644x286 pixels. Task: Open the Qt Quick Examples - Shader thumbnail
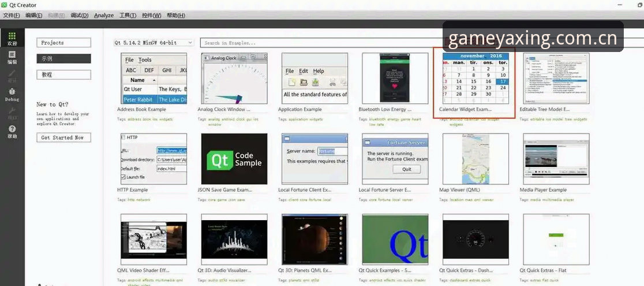pos(395,239)
